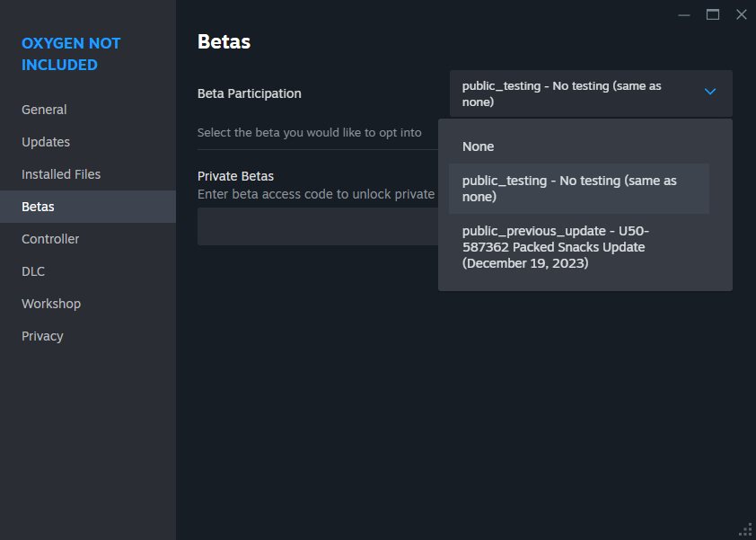Close the game properties window
756x540 pixels.
(x=741, y=14)
